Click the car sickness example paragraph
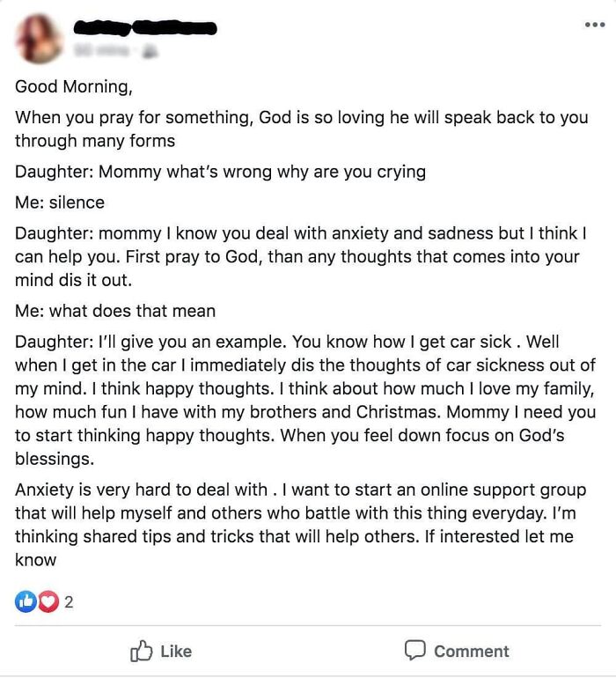 tap(304, 400)
